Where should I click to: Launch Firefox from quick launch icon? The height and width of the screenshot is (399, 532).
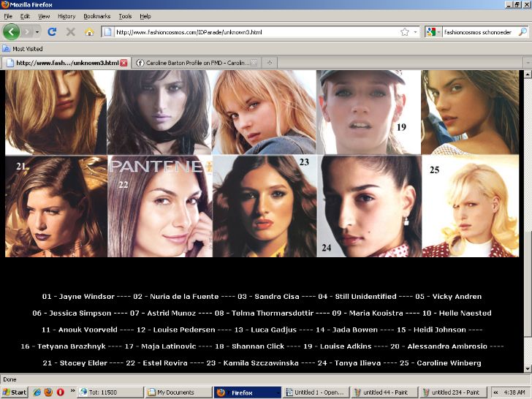tap(48, 392)
